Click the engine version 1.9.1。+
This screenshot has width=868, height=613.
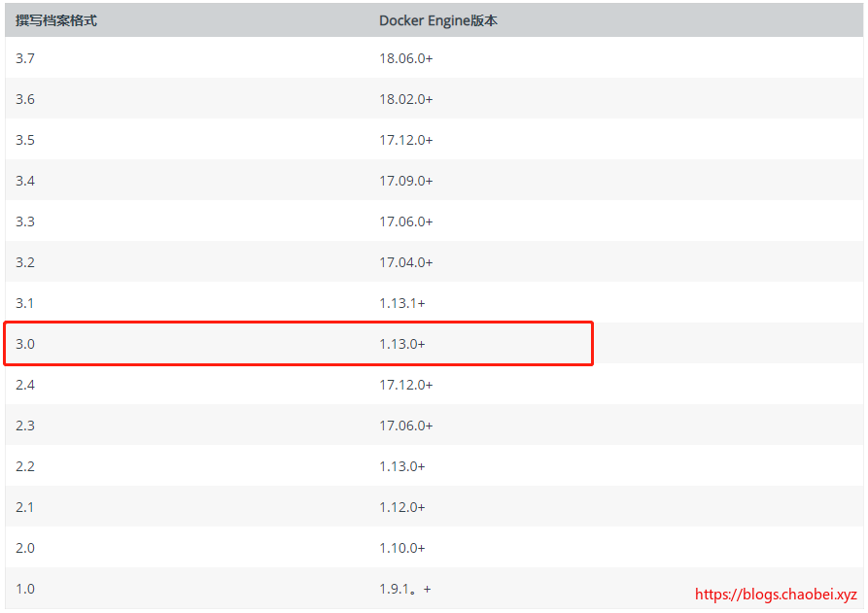(x=404, y=590)
